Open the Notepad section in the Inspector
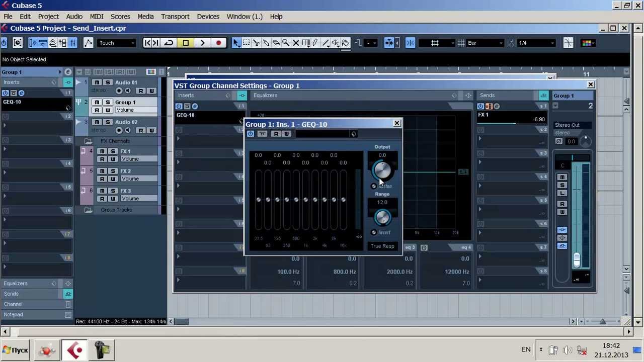Image resolution: width=644 pixels, height=362 pixels. (13, 315)
